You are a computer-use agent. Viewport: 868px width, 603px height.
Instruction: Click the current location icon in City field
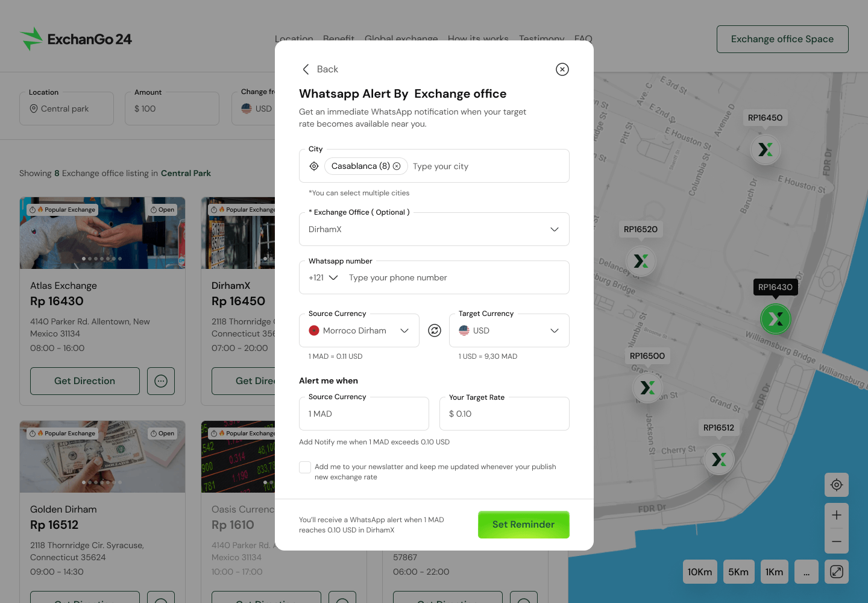pos(314,166)
